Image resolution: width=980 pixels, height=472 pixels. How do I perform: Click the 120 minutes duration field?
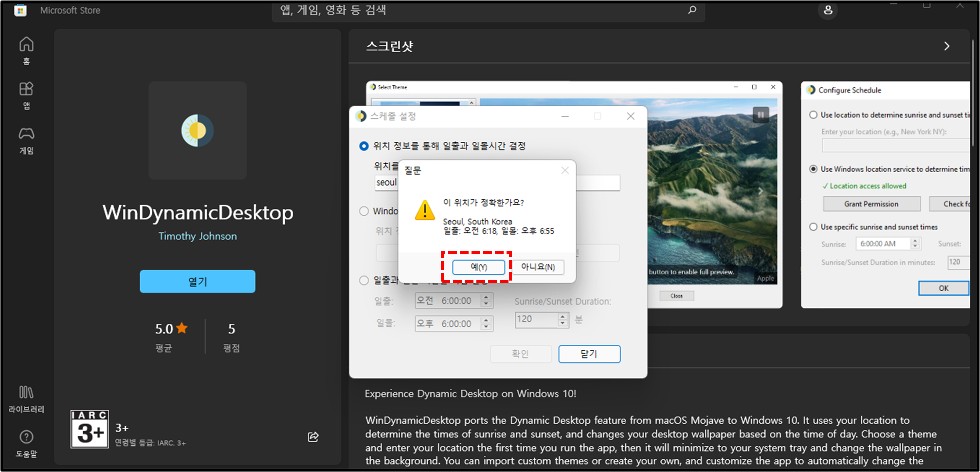tap(542, 320)
